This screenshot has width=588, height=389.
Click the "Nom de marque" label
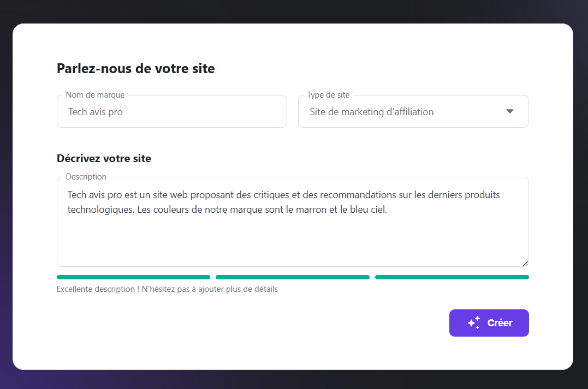94,94
